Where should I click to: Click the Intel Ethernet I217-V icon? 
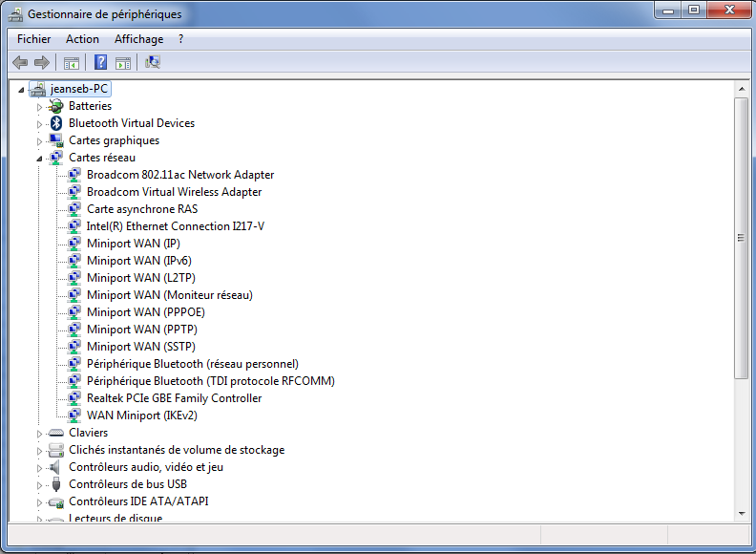pyautogui.click(x=74, y=226)
